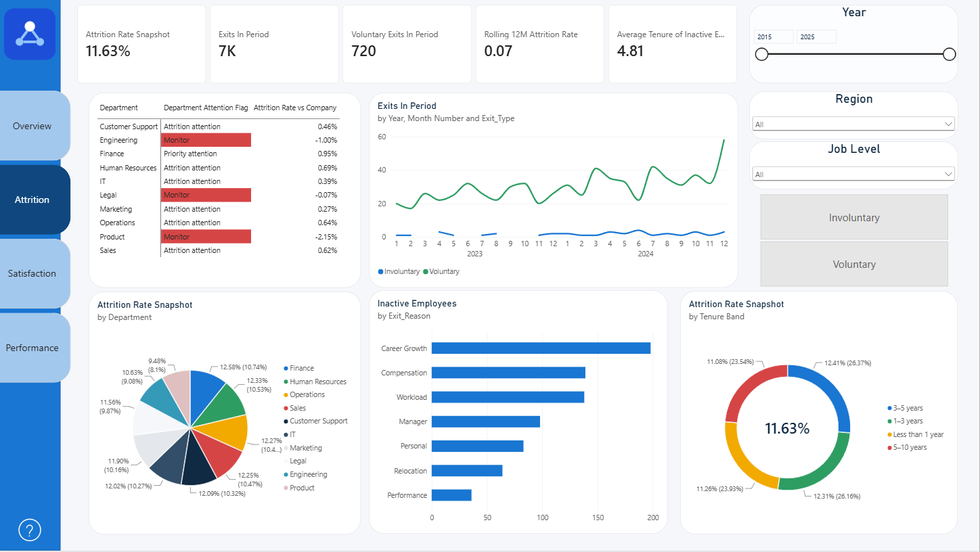Sort by Attrition Rate vs Company header
The width and height of the screenshot is (980, 552).
295,108
